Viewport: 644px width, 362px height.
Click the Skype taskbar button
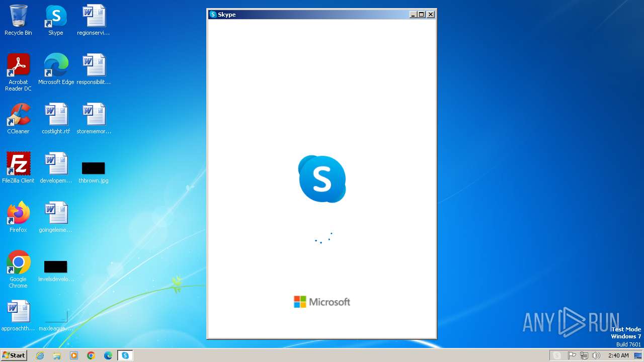[125, 355]
